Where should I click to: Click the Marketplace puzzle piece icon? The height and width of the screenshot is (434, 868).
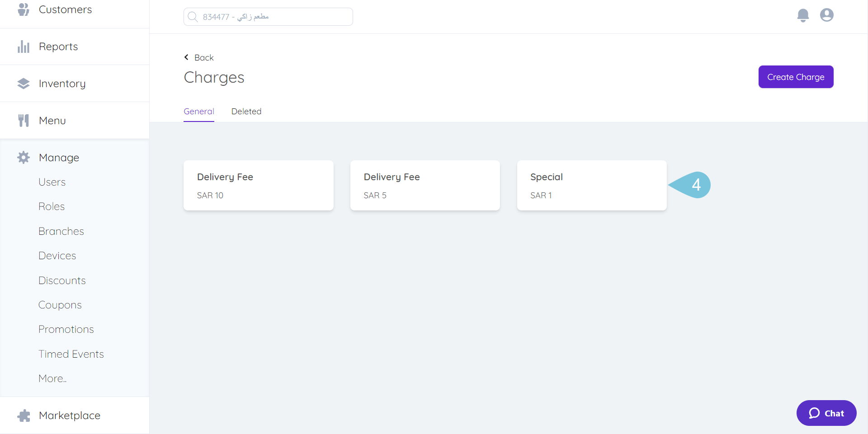pos(24,415)
